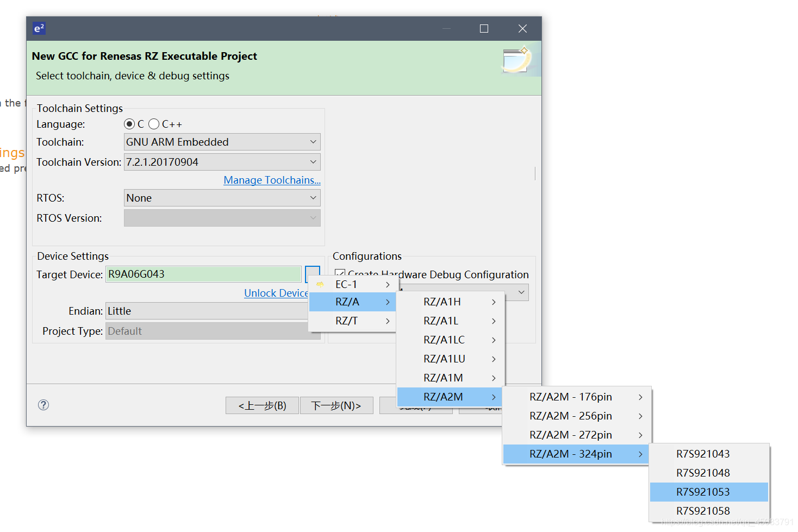This screenshot has height=532, width=798.
Task: Click the next button 下一步(N)
Action: (x=336, y=405)
